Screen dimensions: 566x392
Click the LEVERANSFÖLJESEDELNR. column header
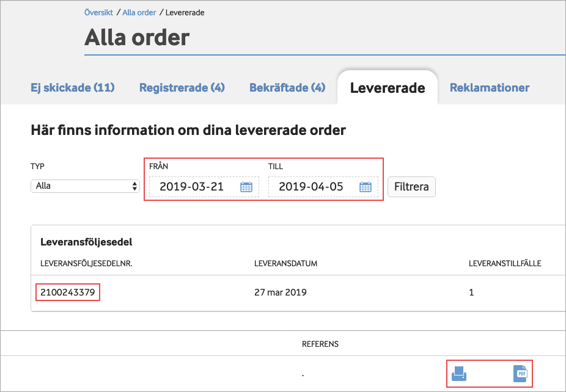(x=86, y=264)
